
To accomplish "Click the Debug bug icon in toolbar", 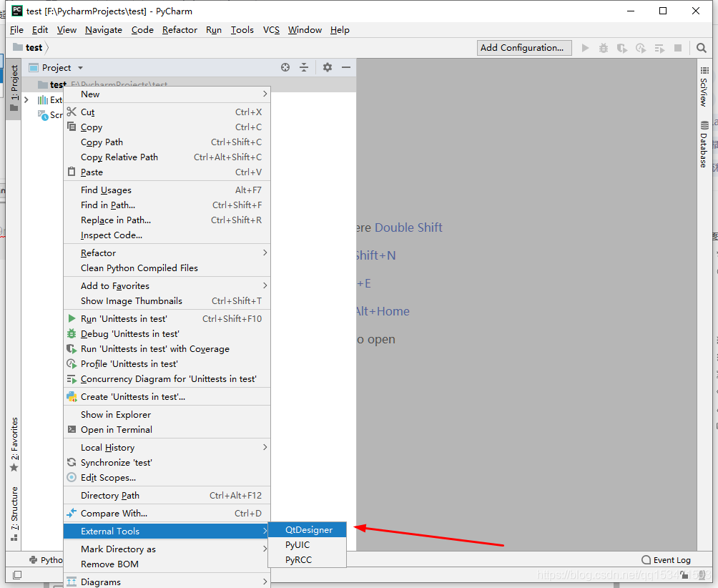I will click(x=604, y=48).
